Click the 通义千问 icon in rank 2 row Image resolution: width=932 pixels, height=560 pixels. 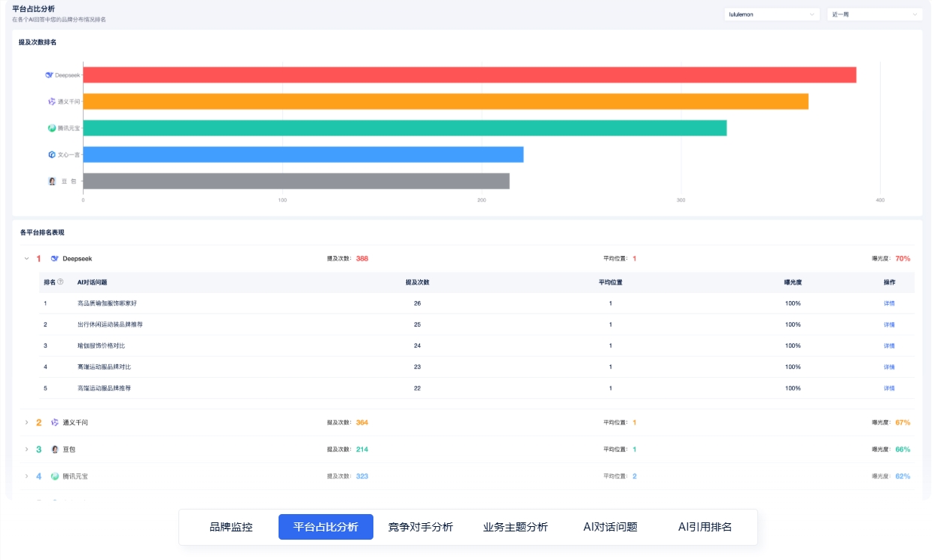coord(53,424)
